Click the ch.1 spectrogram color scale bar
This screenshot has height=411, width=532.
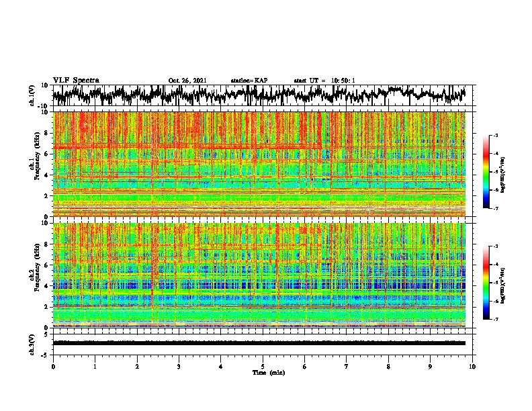(x=486, y=172)
